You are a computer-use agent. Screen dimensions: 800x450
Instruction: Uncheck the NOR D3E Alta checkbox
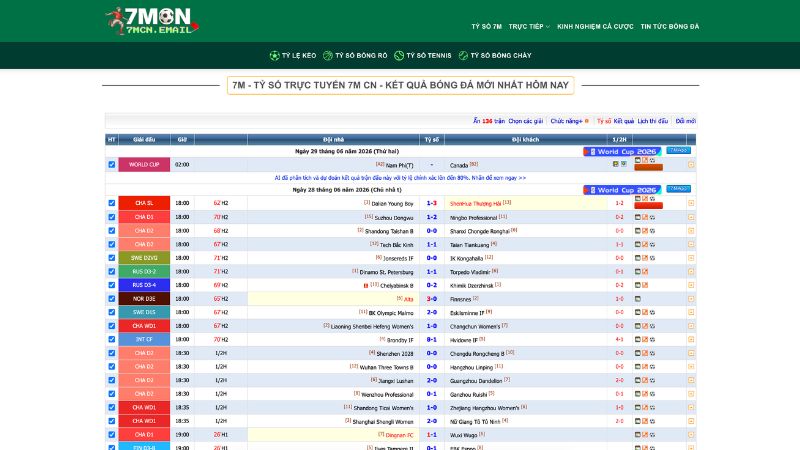[x=112, y=298]
